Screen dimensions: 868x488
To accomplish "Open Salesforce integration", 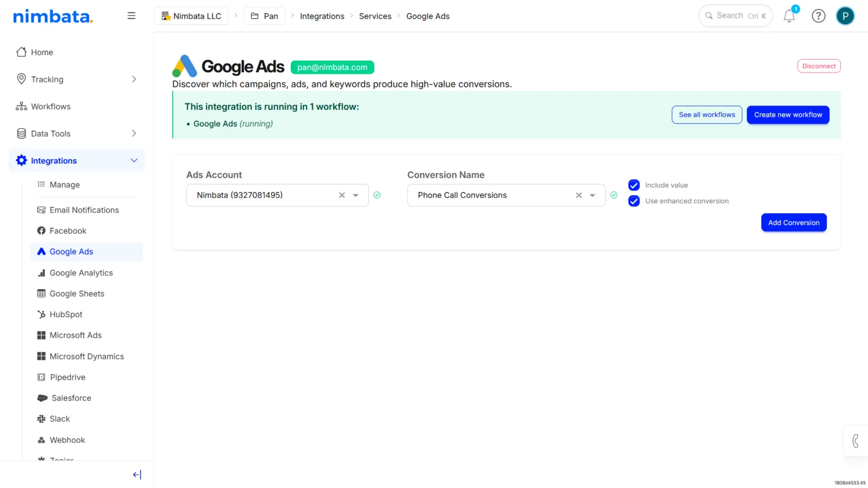I will pos(86,398).
